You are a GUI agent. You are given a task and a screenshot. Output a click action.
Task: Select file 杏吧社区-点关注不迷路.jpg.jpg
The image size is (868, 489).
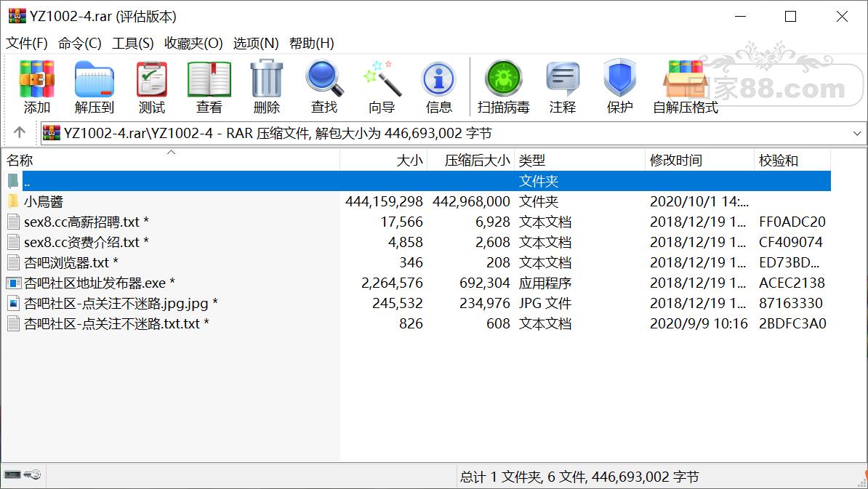pyautogui.click(x=121, y=304)
